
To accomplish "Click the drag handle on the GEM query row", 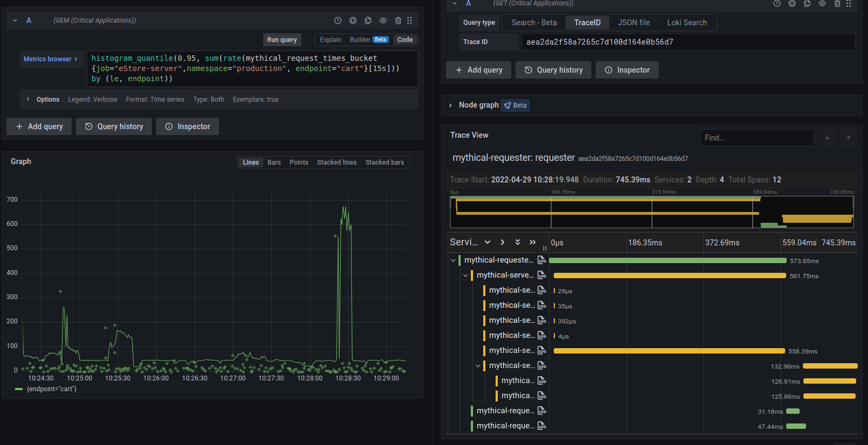I will coord(410,20).
